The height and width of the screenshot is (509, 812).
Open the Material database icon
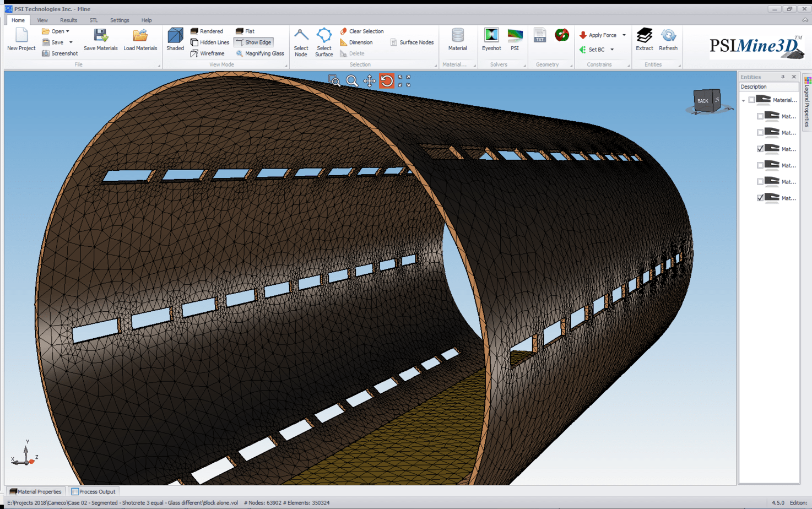tap(457, 40)
